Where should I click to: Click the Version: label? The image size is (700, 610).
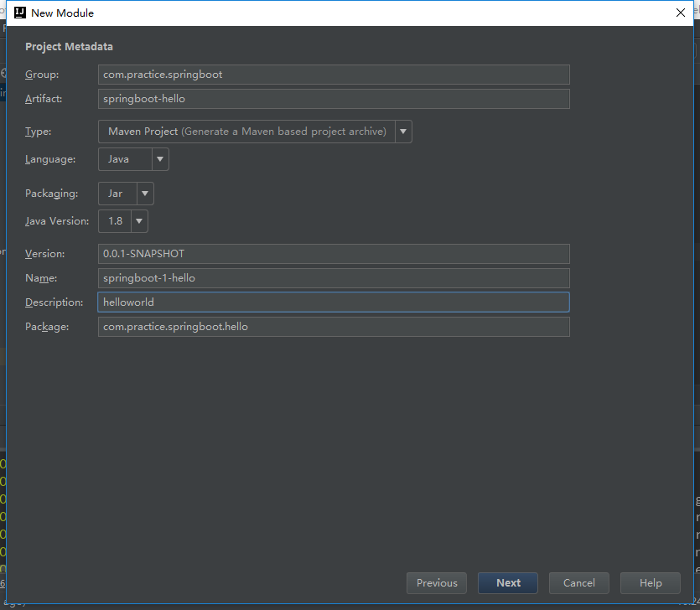(x=44, y=254)
